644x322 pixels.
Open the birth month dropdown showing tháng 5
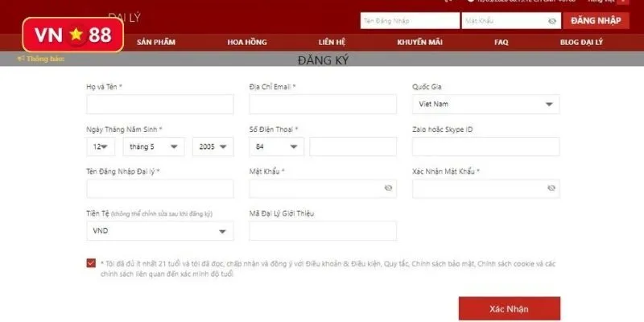coord(154,147)
